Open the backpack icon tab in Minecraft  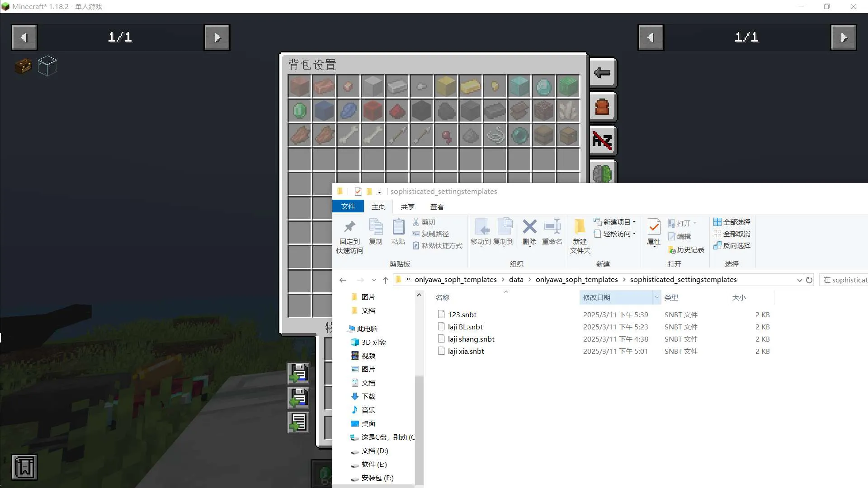click(603, 107)
